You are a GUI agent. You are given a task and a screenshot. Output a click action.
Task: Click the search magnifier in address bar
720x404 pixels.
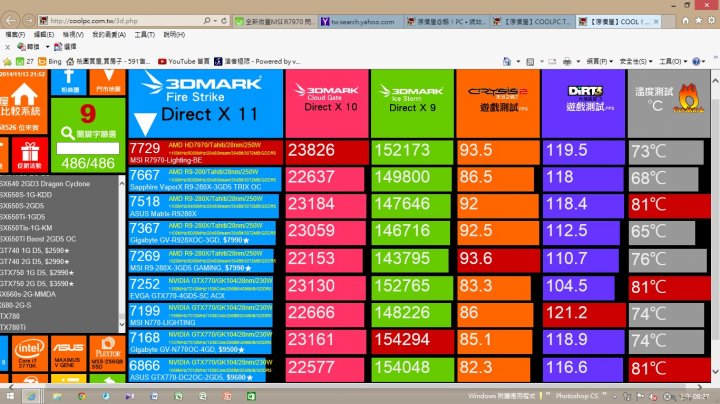click(207, 21)
